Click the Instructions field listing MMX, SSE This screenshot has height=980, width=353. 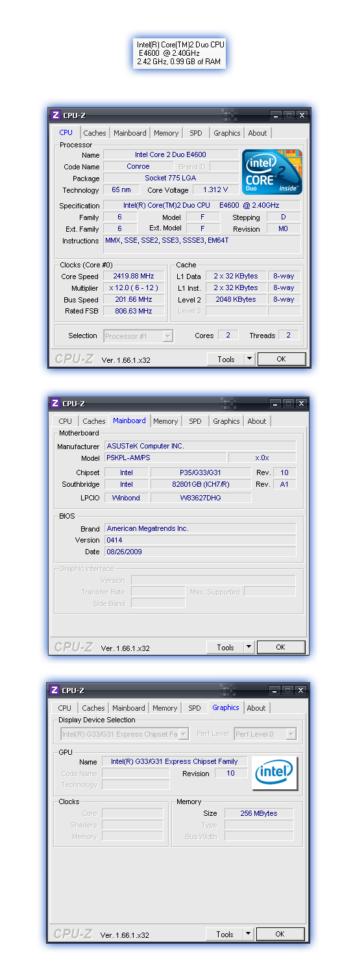202,244
